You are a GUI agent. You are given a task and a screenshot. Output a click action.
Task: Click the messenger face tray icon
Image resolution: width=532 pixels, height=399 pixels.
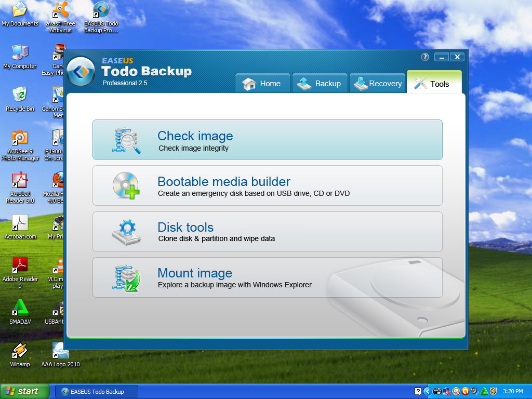(x=456, y=391)
